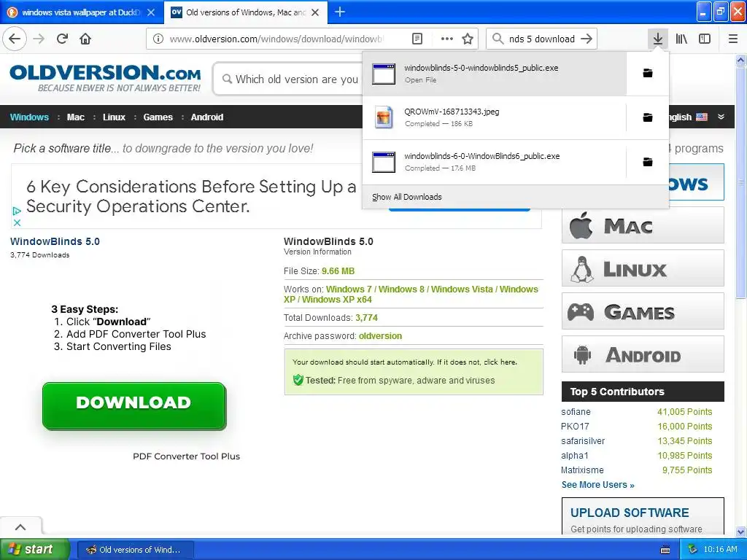
Task: Toggle reader view in address bar
Action: [417, 39]
